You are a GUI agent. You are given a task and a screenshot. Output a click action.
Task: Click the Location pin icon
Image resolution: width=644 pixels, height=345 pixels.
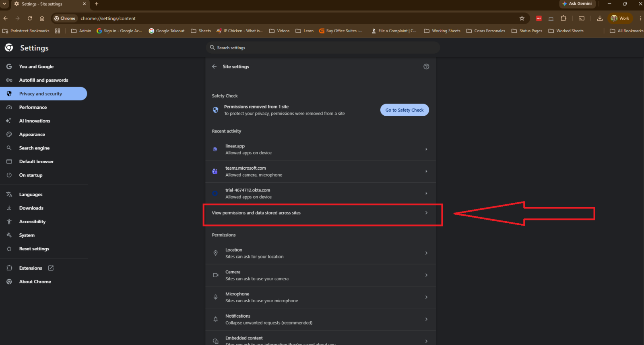point(215,253)
